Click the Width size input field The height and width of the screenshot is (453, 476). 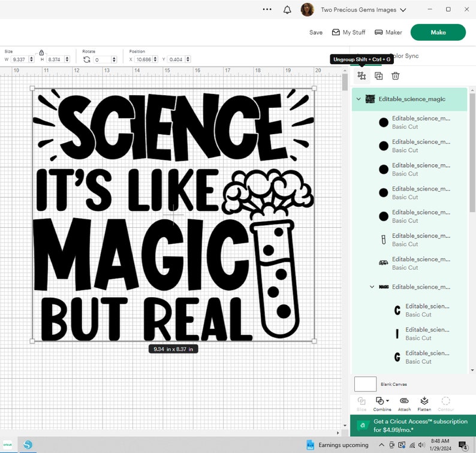pos(20,59)
